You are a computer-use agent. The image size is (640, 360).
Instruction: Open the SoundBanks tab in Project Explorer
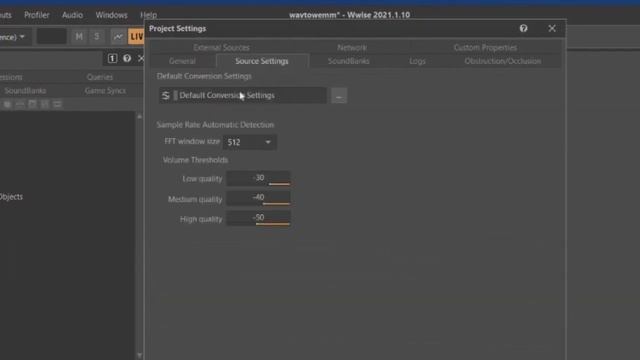coord(25,91)
